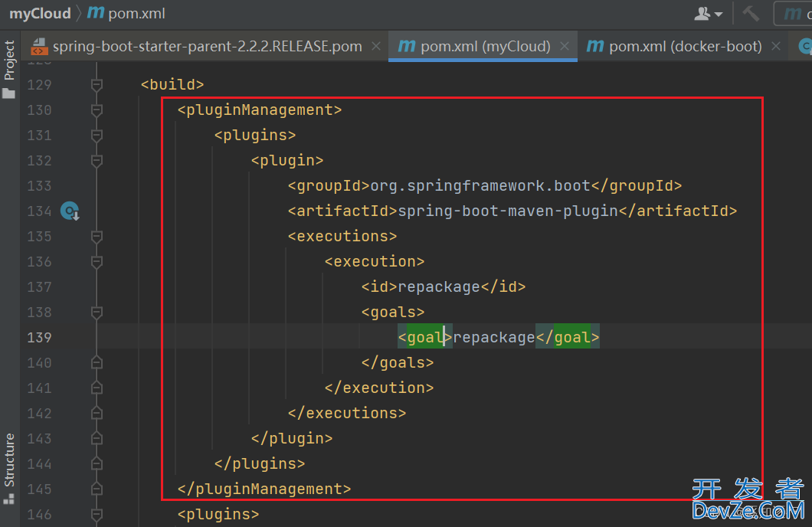The width and height of the screenshot is (812, 527).
Task: Click the </goals> closing tag
Action: point(398,362)
